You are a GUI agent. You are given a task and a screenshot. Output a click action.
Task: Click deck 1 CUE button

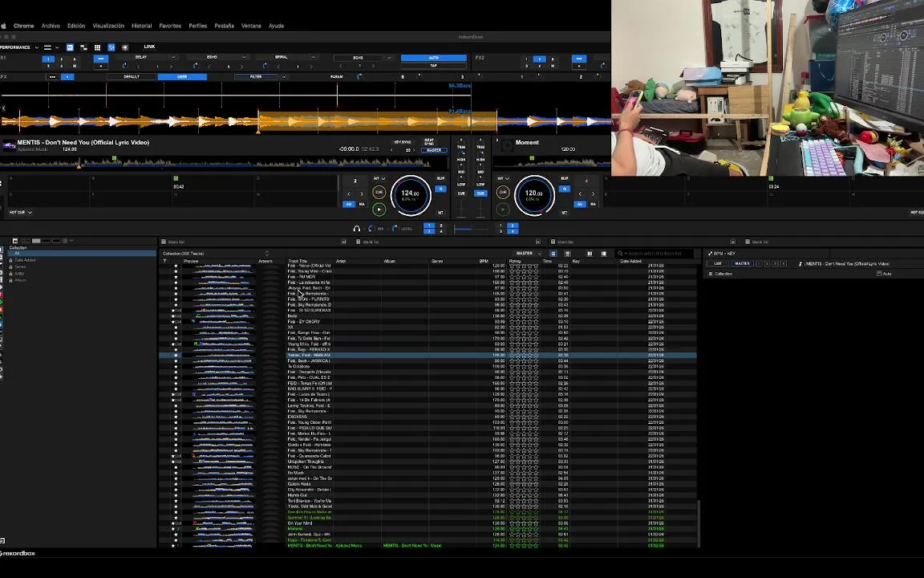[x=379, y=193]
